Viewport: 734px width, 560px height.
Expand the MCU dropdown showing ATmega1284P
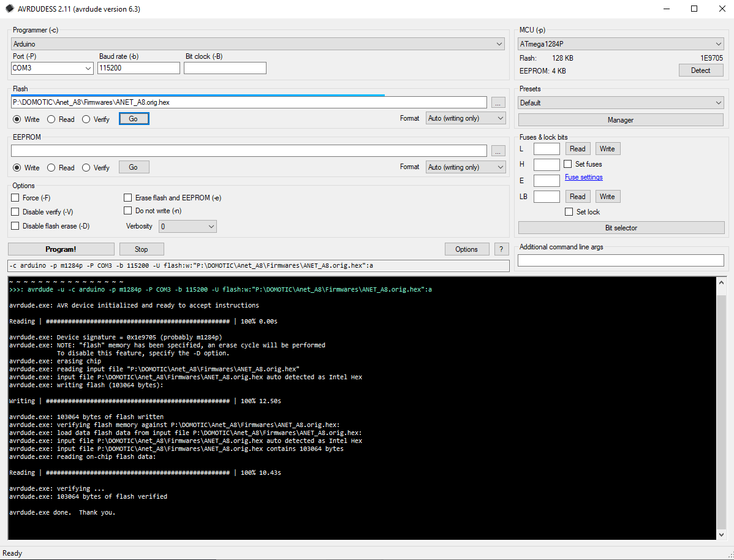(621, 44)
